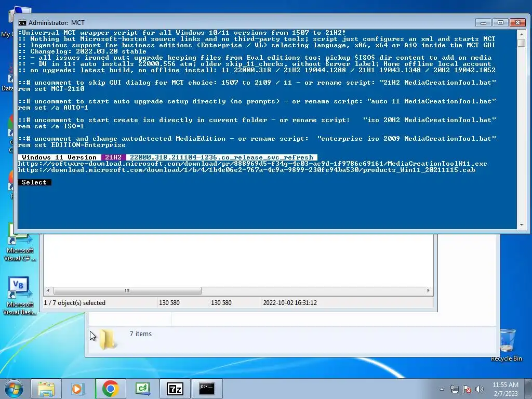Click the MCT console scroll up arrow
The height and width of the screenshot is (399, 532).
point(522,34)
